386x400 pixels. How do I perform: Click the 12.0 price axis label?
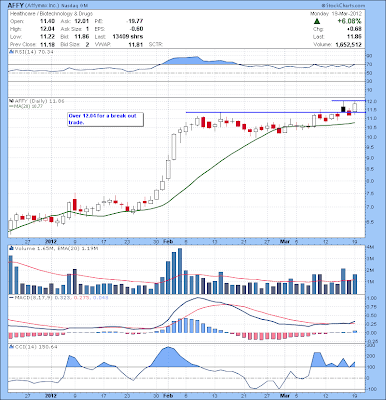[x=372, y=101]
